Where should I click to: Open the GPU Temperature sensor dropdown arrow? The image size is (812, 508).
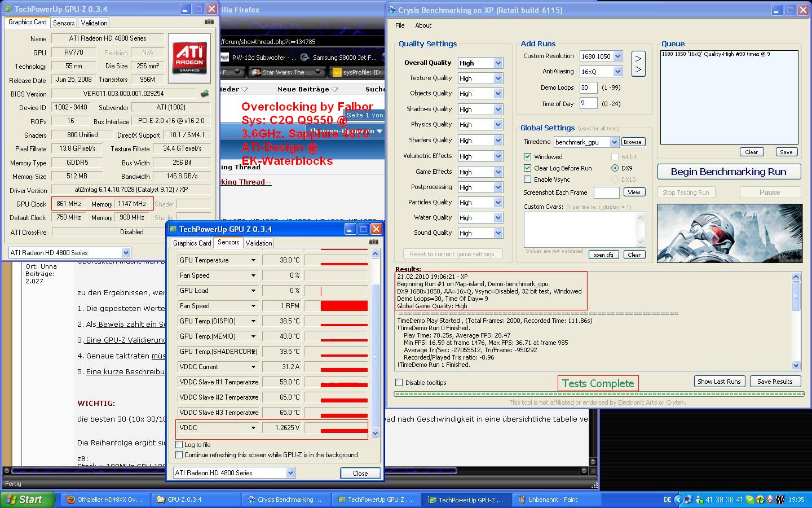[x=253, y=260]
